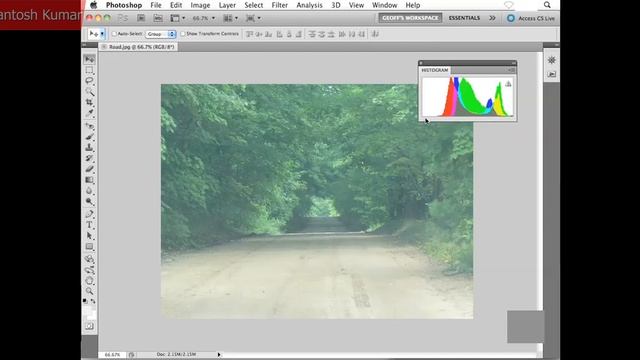The image size is (640, 360).
Task: Launch Mini Bridge from the application bar
Action: pos(158,18)
